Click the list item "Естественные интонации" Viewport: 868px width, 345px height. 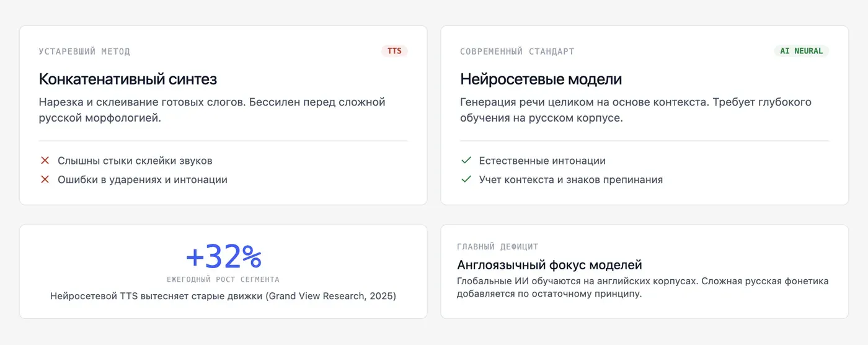[x=542, y=161]
